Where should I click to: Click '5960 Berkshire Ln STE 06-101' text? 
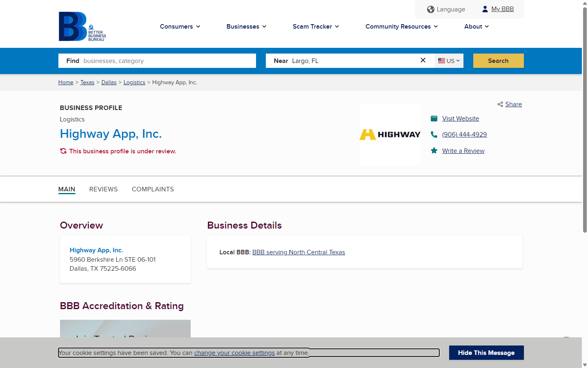113,260
